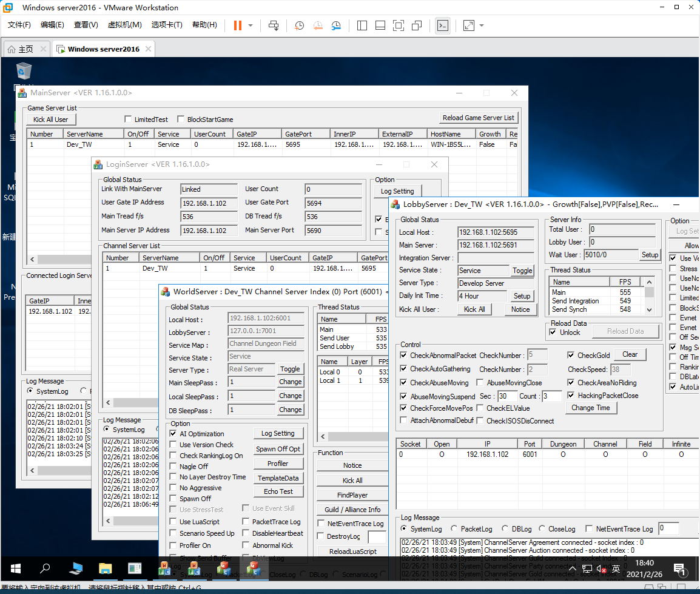Image resolution: width=700 pixels, height=594 pixels.
Task: Open File Explorer from the guest taskbar
Action: click(x=106, y=569)
